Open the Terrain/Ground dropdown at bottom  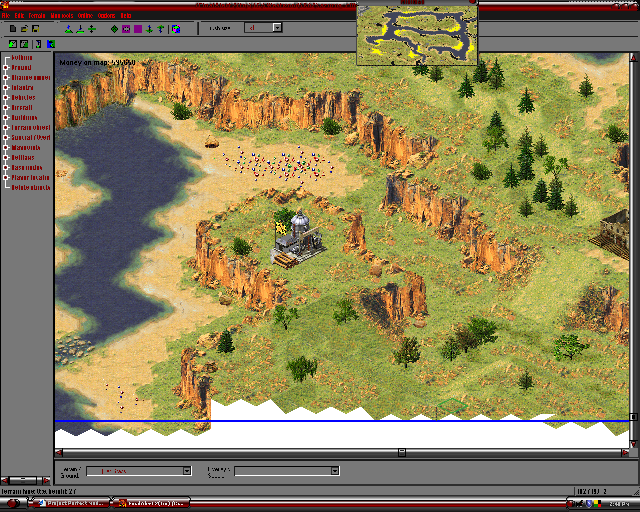(187, 471)
